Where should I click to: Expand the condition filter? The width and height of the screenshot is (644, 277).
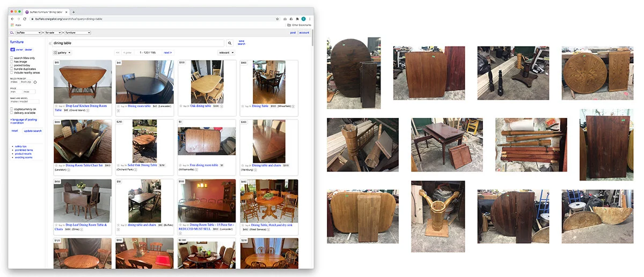point(18,122)
